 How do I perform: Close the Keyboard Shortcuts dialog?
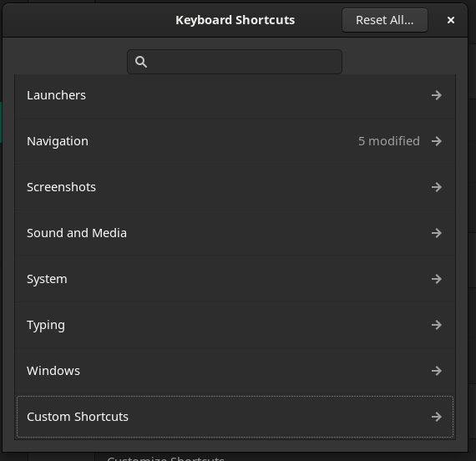point(451,20)
